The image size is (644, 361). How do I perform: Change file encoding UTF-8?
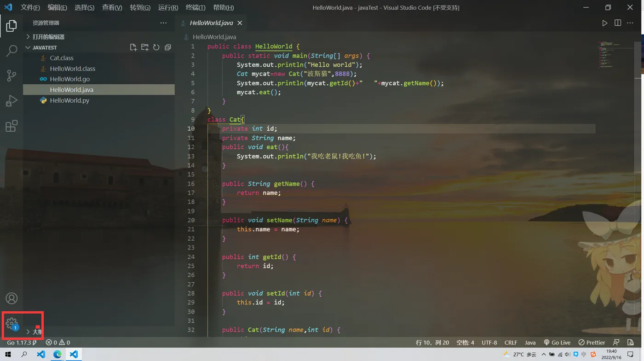[489, 343]
